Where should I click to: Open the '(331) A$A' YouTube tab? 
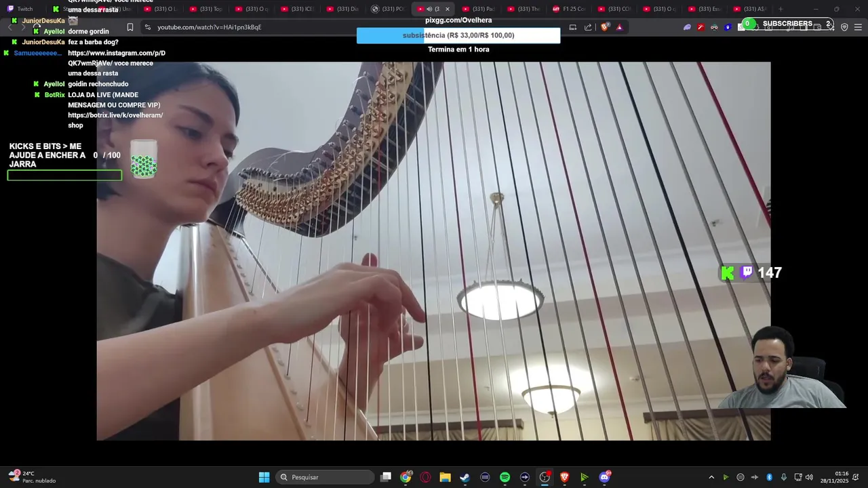[749, 9]
